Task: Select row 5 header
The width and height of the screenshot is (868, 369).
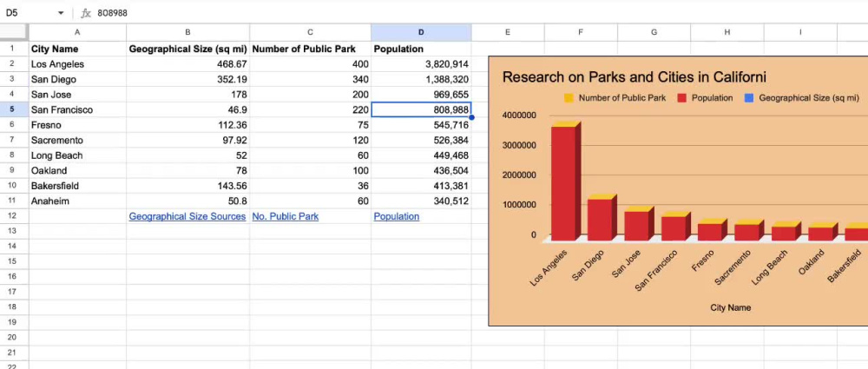Action: (x=15, y=109)
